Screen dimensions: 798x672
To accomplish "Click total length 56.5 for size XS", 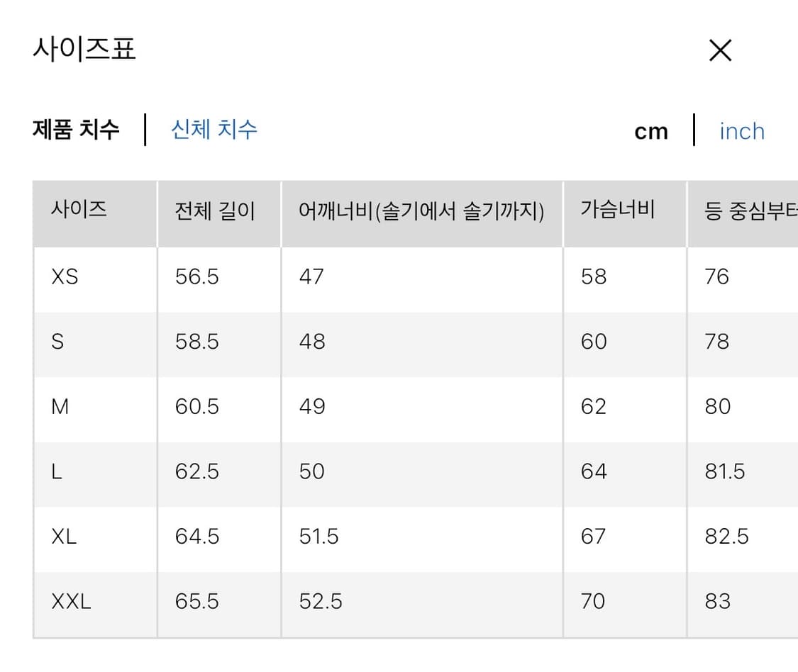I will tap(196, 277).
